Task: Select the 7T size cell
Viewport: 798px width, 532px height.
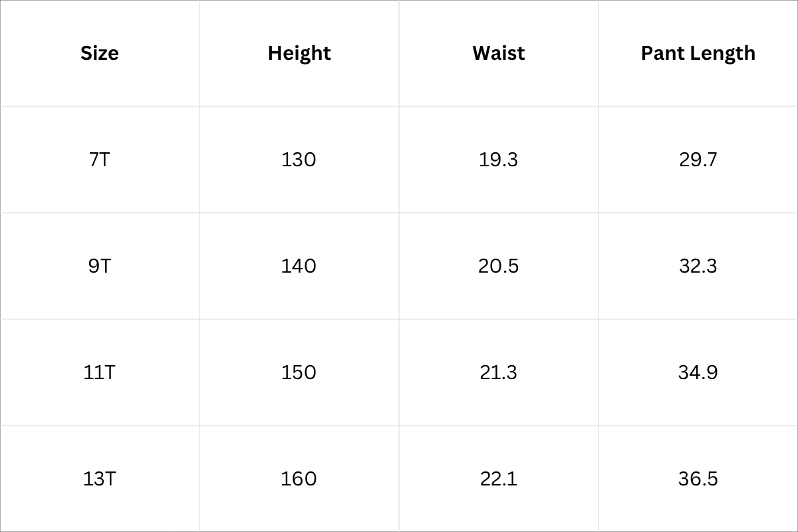Action: [x=99, y=160]
